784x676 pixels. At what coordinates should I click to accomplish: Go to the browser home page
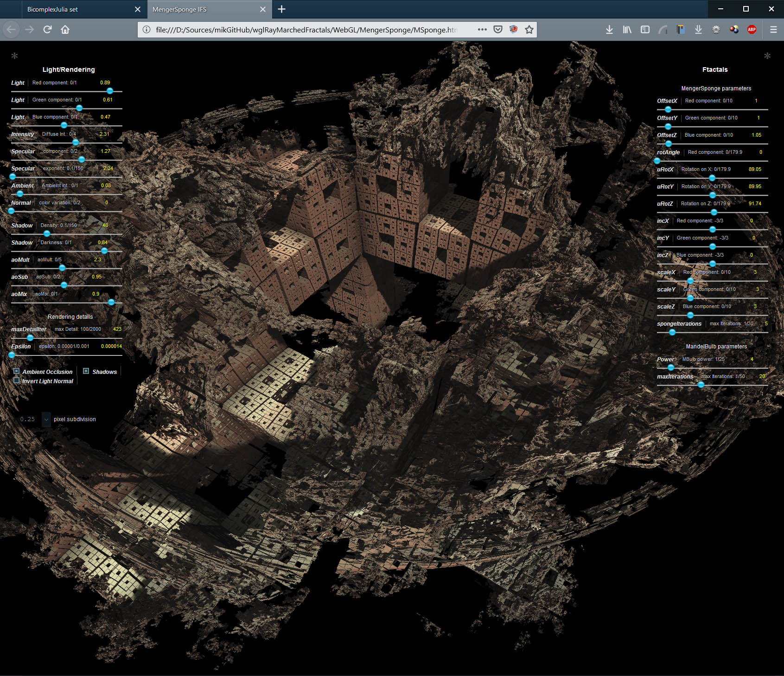tap(65, 30)
